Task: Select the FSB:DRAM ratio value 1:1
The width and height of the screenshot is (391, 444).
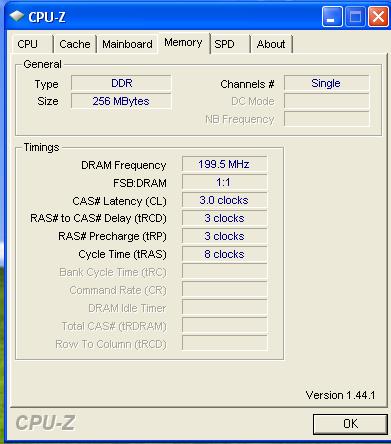Action: (224, 182)
